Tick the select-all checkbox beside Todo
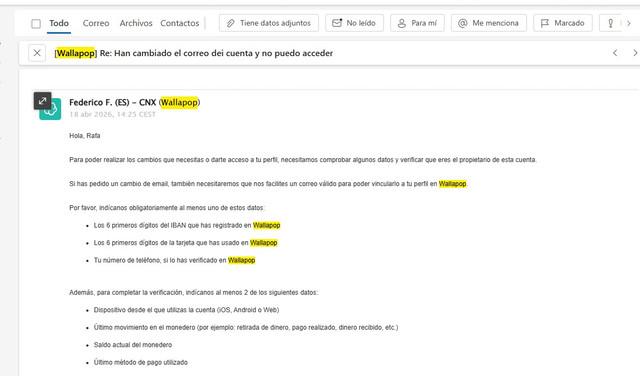This screenshot has width=640, height=376. (36, 24)
